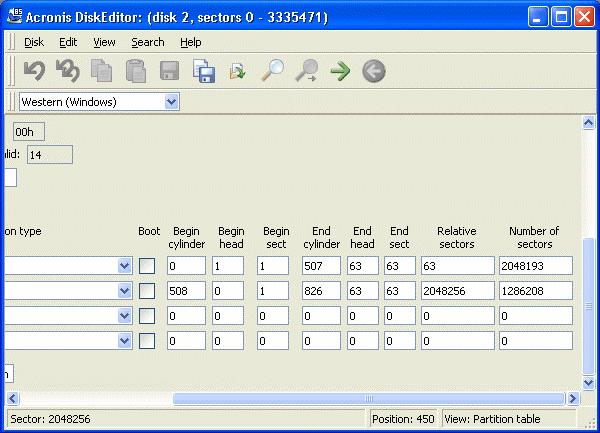Click the Read from file icon

pos(237,71)
